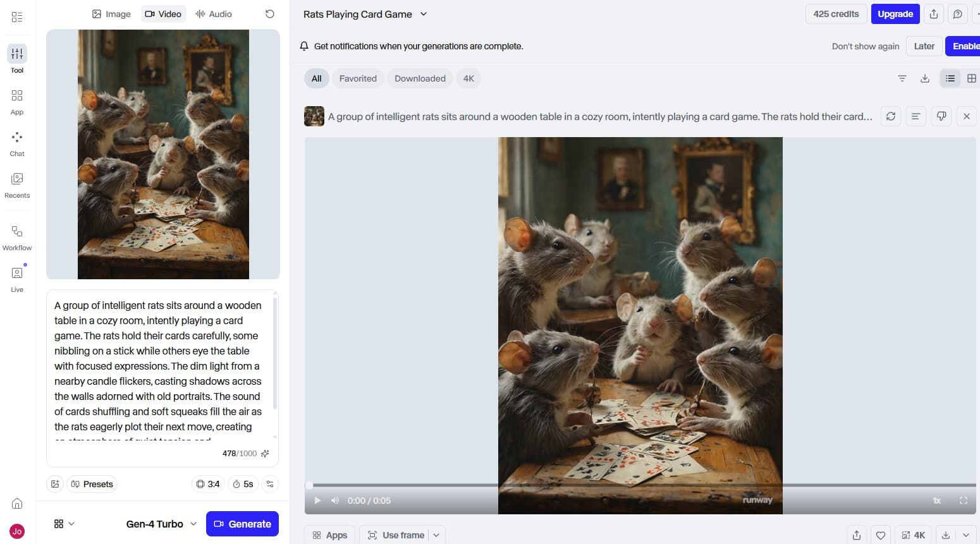Viewport: 980px width, 544px height.
Task: Click the enhance prompt sparkle icon
Action: (x=265, y=454)
